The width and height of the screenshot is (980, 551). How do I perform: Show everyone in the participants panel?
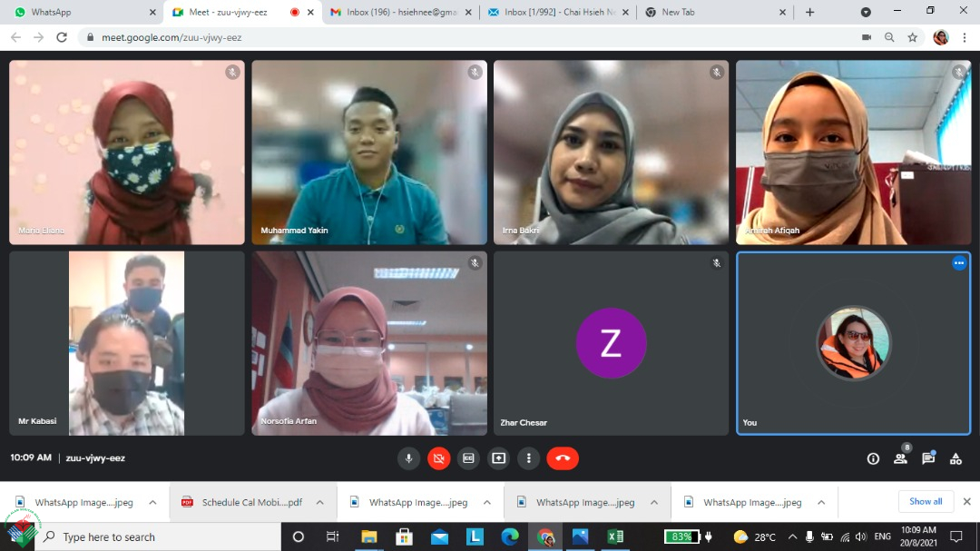[901, 458]
